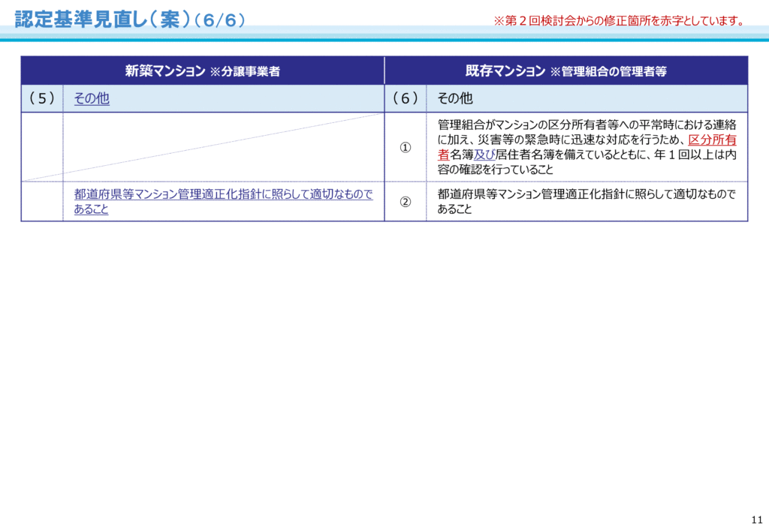769x532 pixels.
Task: Click the 都道府県等マンション text beside ②
Action: click(586, 194)
